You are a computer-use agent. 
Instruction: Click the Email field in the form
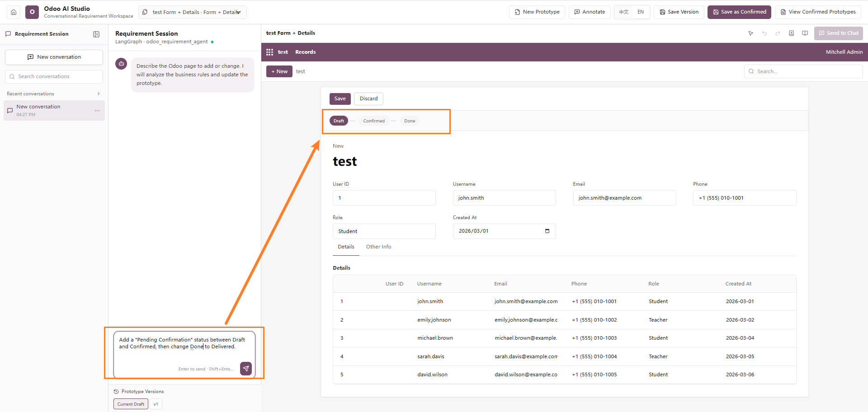625,198
